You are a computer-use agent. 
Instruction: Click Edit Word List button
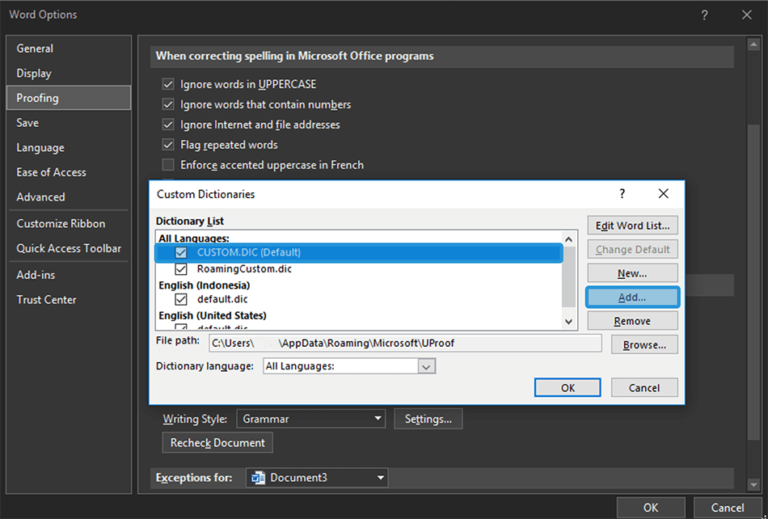pos(632,225)
